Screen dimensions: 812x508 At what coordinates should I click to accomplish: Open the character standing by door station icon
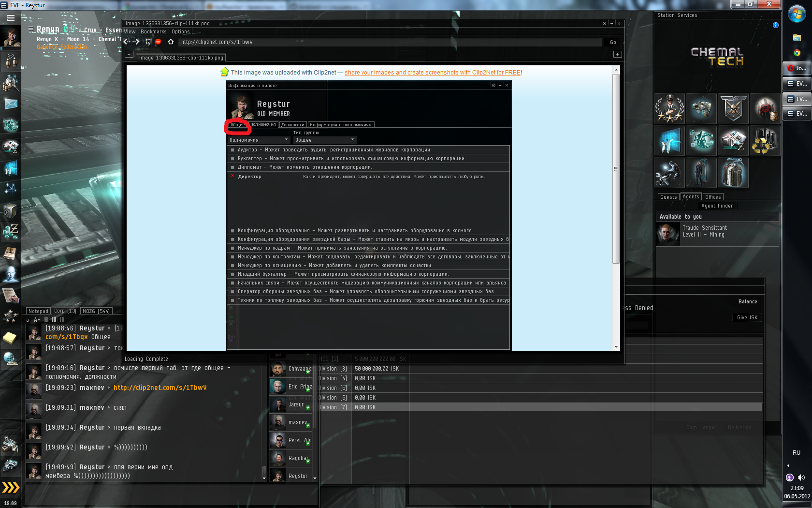coord(701,172)
